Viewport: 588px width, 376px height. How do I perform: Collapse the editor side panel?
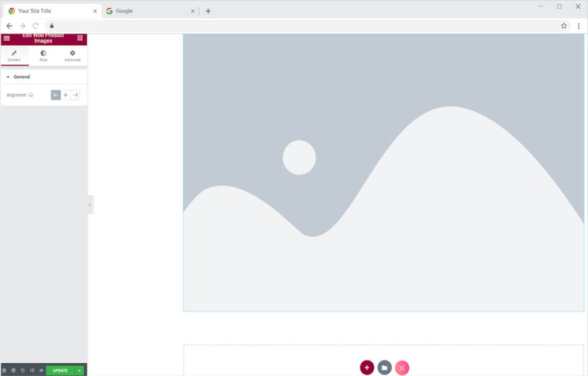[x=90, y=205]
